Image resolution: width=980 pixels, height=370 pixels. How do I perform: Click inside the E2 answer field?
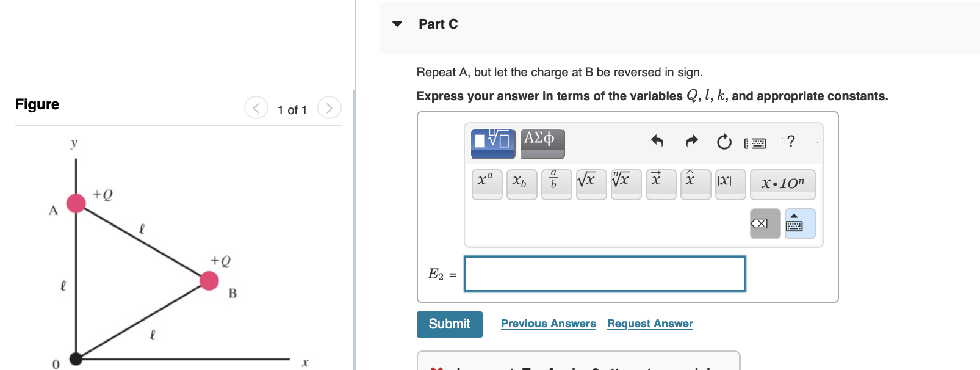(x=604, y=274)
